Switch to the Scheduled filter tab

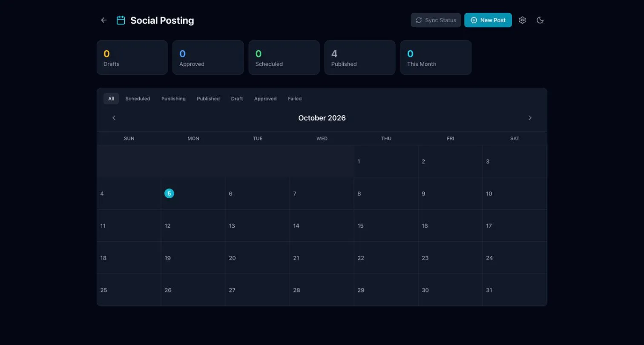138,99
